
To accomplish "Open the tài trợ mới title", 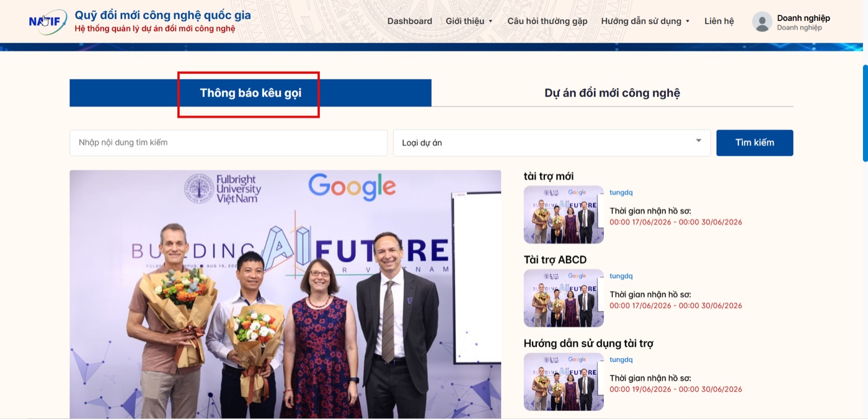I will 549,177.
